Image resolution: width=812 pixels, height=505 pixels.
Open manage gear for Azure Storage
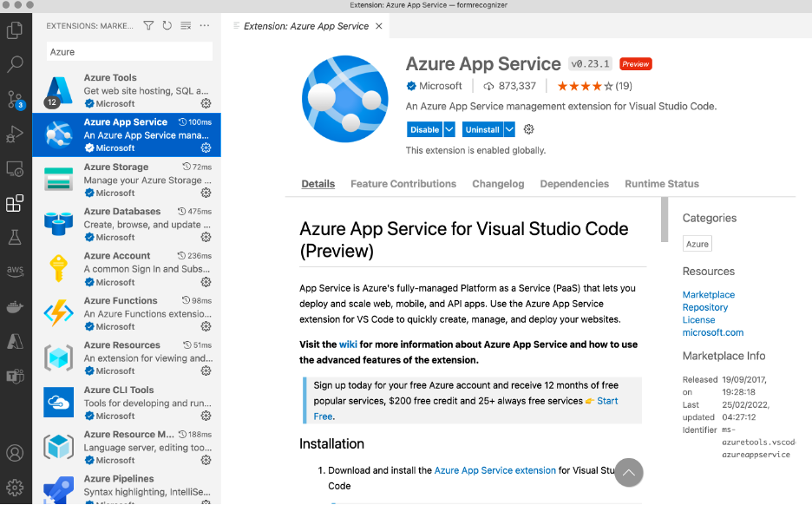coord(206,193)
